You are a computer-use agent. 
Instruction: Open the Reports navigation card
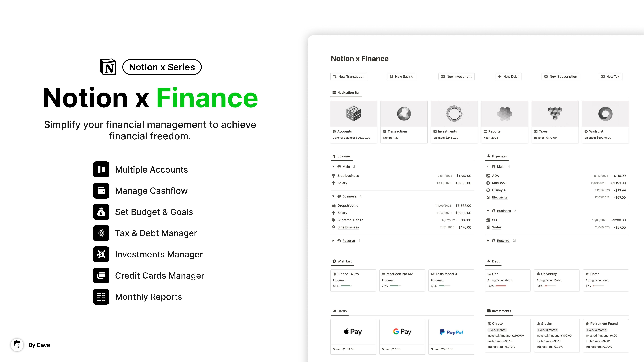505,122
